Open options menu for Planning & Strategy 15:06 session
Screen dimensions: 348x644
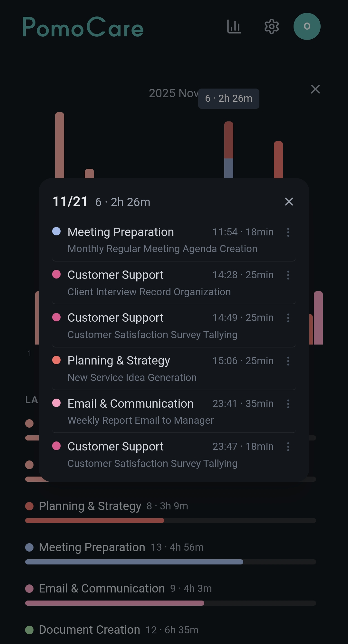coord(288,361)
